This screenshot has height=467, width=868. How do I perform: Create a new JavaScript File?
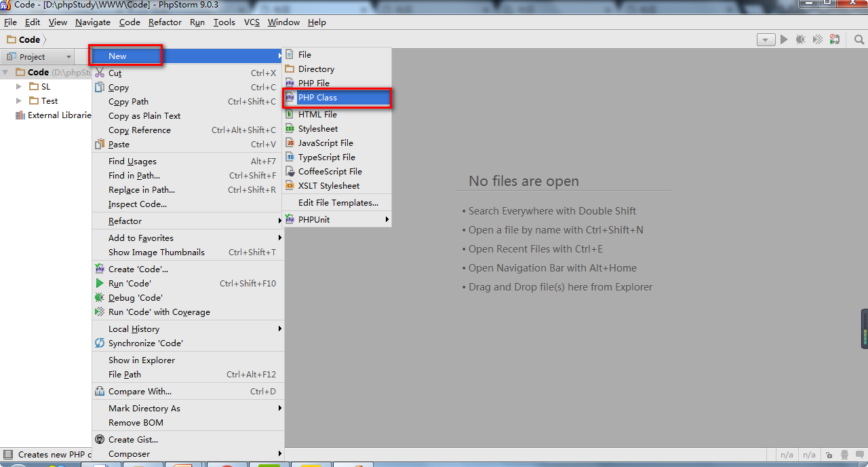tap(337, 143)
